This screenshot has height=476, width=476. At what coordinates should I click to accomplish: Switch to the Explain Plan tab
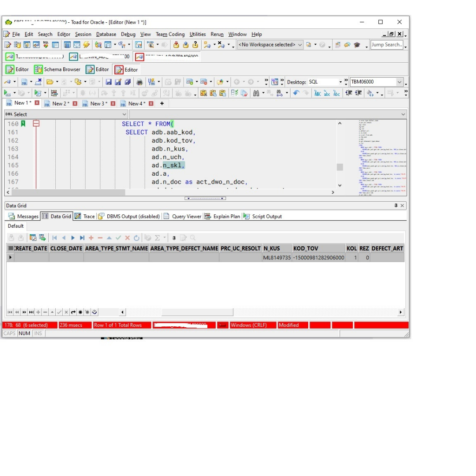pos(223,217)
